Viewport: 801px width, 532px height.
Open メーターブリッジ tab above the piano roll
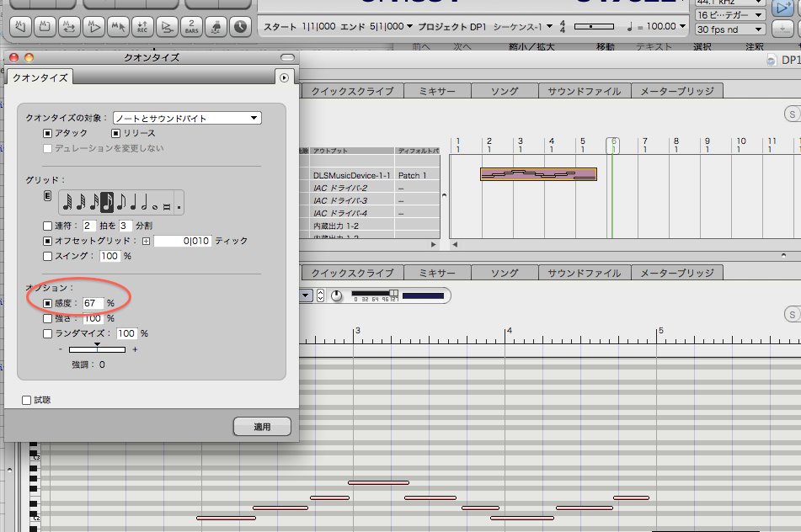coord(677,273)
